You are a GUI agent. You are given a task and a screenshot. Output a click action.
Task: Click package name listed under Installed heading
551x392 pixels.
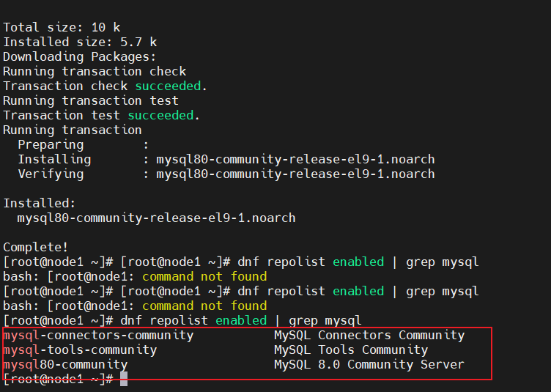point(156,218)
